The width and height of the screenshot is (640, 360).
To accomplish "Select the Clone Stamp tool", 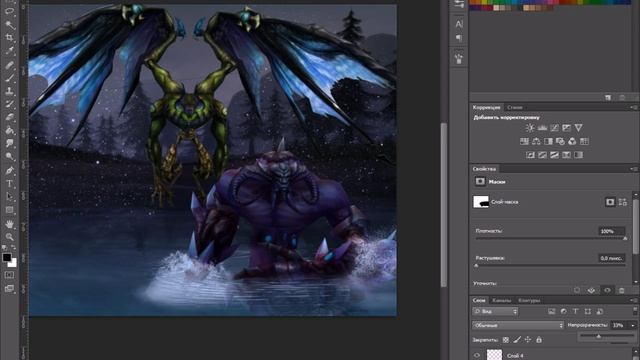I will 10,91.
